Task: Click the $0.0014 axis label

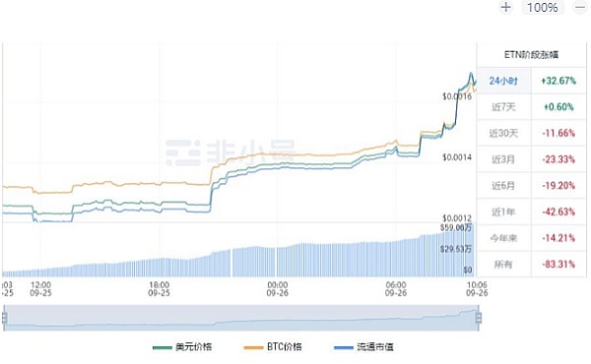Action: (457, 157)
